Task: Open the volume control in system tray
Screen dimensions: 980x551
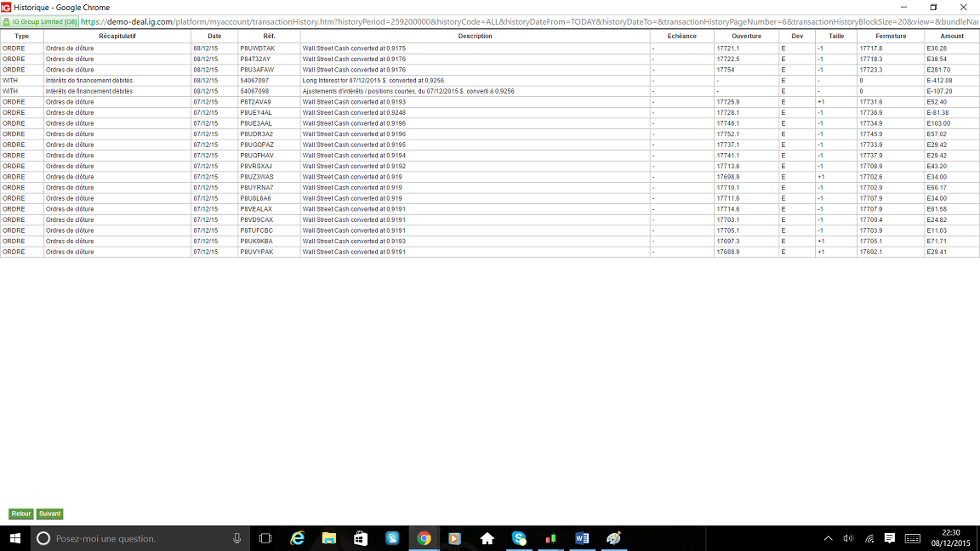Action: coord(848,538)
